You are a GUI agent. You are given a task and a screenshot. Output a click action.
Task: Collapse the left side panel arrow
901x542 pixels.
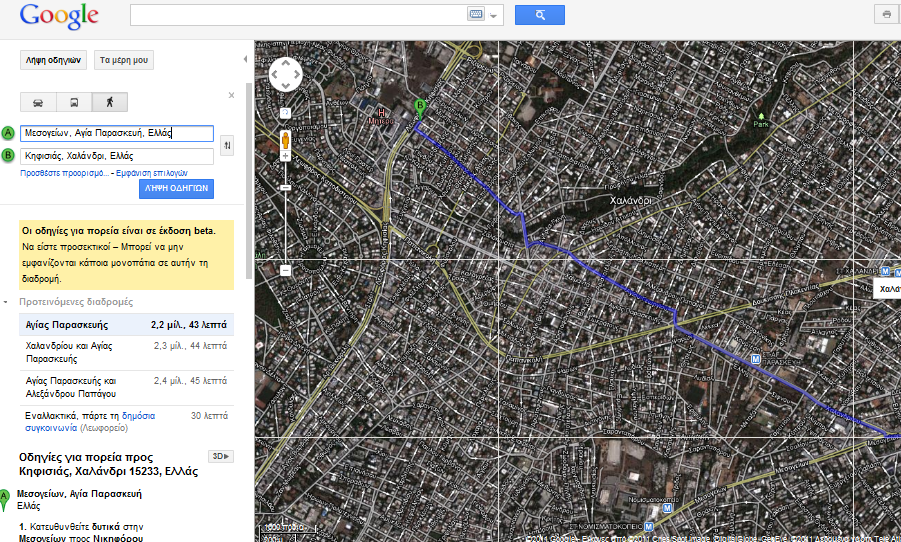(246, 60)
